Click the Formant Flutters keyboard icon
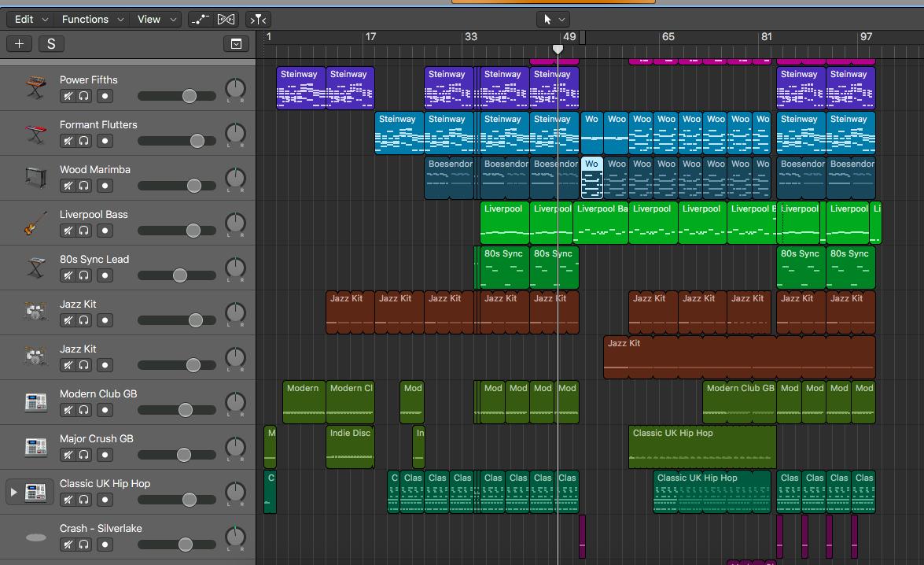The height and width of the screenshot is (565, 924). 36,133
